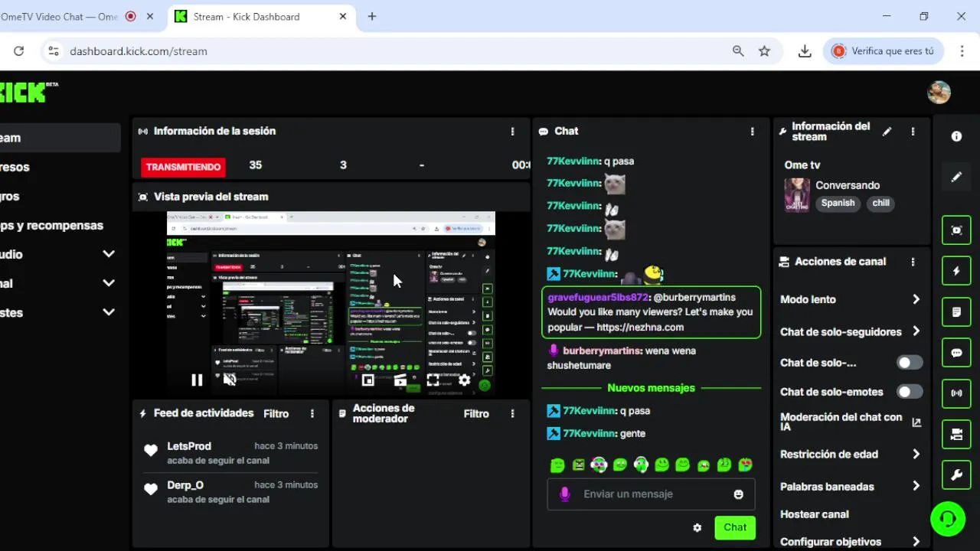The image size is (980, 551).
Task: Open the emoji picker in message box
Action: coord(738,494)
